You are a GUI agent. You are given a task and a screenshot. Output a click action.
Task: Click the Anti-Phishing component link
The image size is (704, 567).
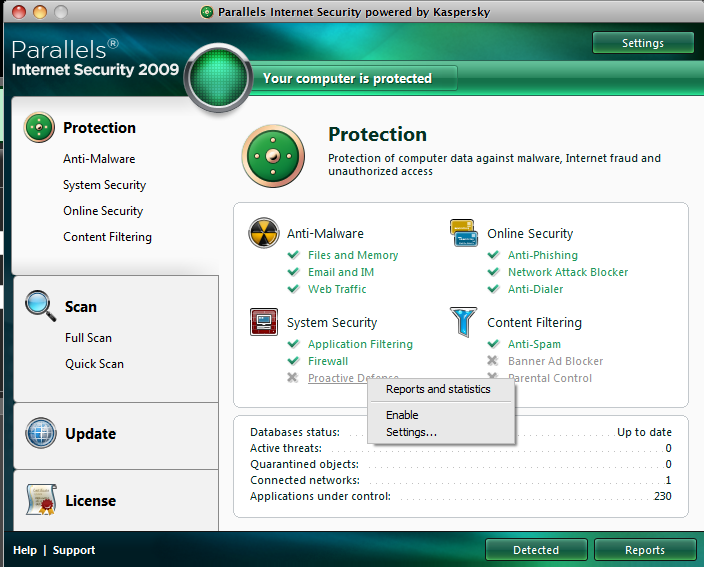click(543, 255)
